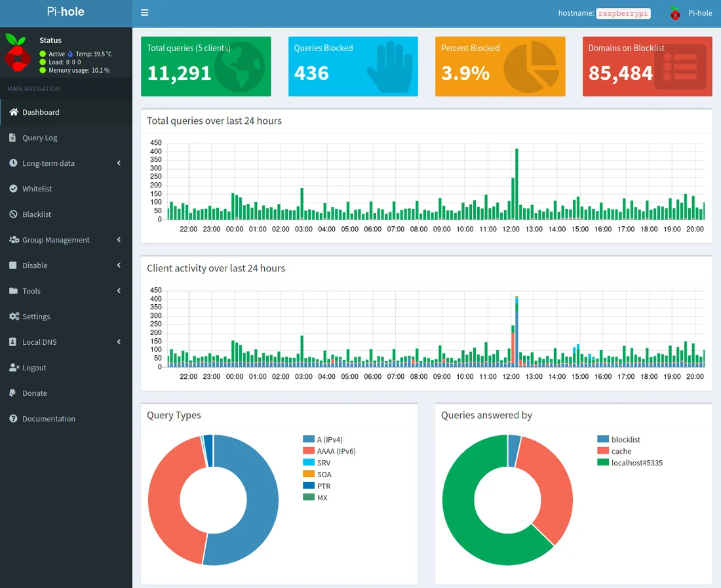Click the hand icon on Queries Blocked card
The height and width of the screenshot is (588, 721).
pyautogui.click(x=391, y=67)
